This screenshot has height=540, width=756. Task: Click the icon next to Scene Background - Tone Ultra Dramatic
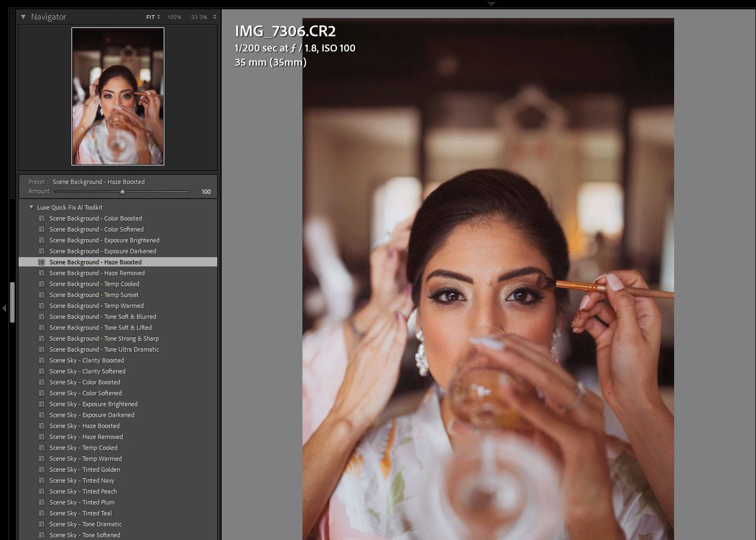click(x=41, y=349)
